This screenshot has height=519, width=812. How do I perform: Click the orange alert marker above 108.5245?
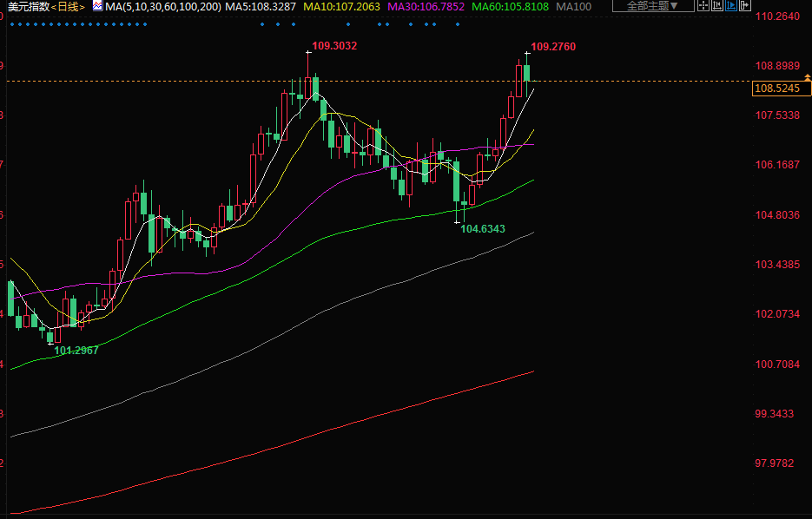click(x=807, y=78)
